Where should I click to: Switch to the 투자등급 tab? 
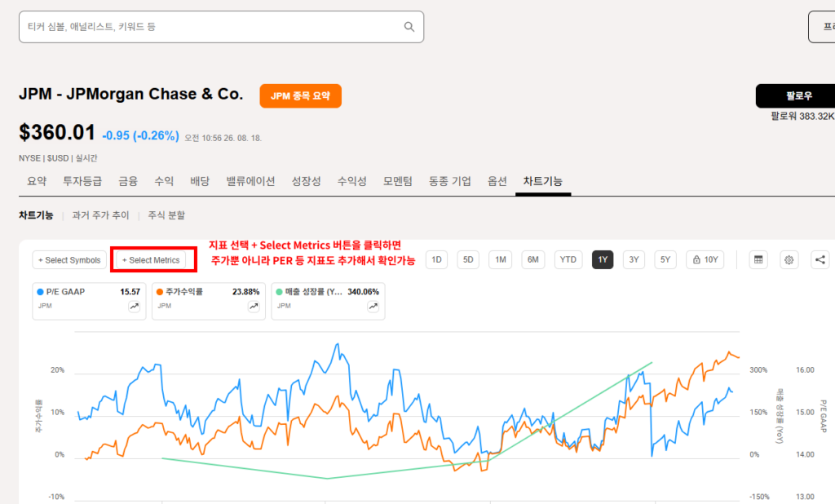point(82,181)
